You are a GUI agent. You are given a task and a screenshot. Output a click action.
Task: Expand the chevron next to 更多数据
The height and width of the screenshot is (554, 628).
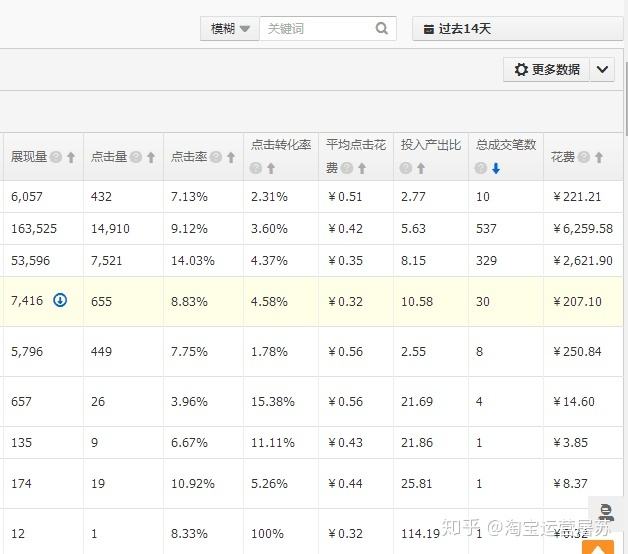point(602,70)
